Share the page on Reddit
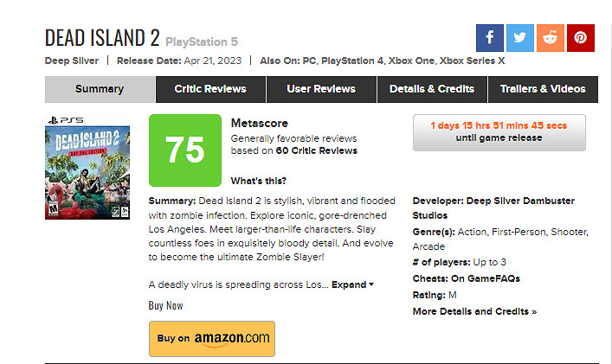The image size is (612, 364). click(550, 38)
